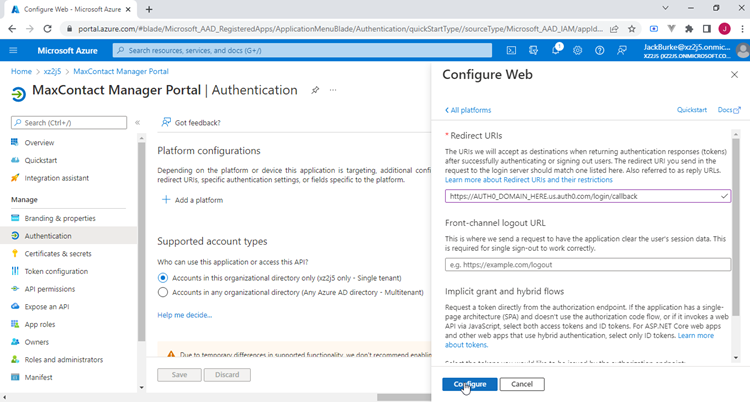Focus the Azure search resources box

302,50
